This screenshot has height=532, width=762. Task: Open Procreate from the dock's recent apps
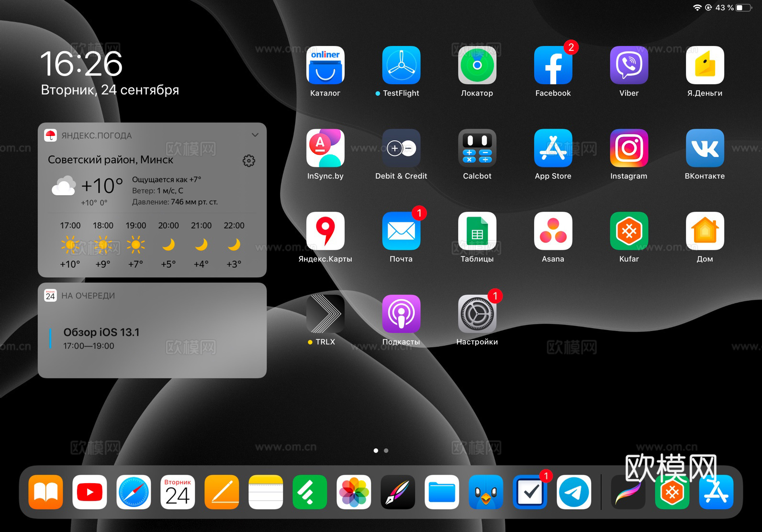(628, 492)
